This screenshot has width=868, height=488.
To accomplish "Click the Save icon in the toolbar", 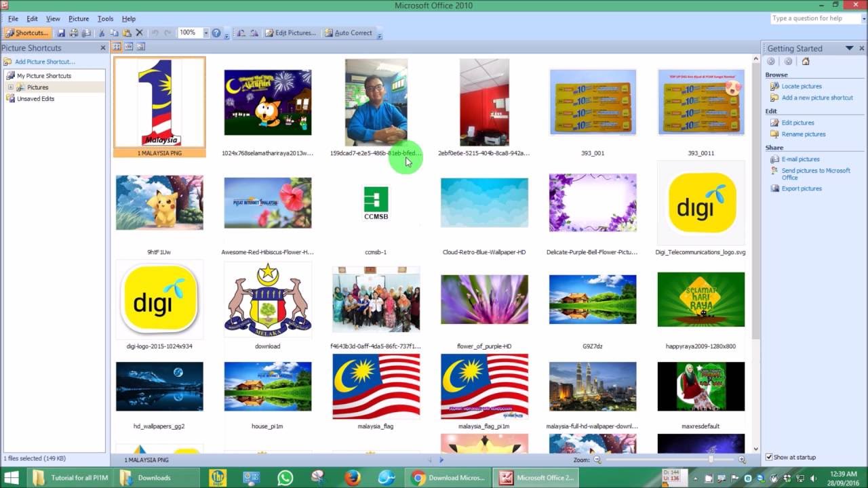I will click(61, 33).
